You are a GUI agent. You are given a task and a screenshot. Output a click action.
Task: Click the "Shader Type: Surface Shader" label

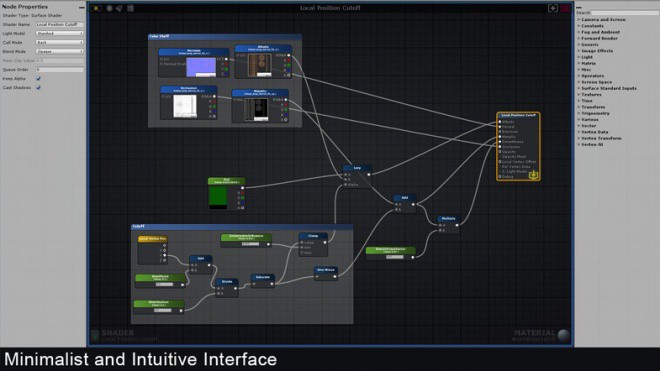pyautogui.click(x=32, y=16)
